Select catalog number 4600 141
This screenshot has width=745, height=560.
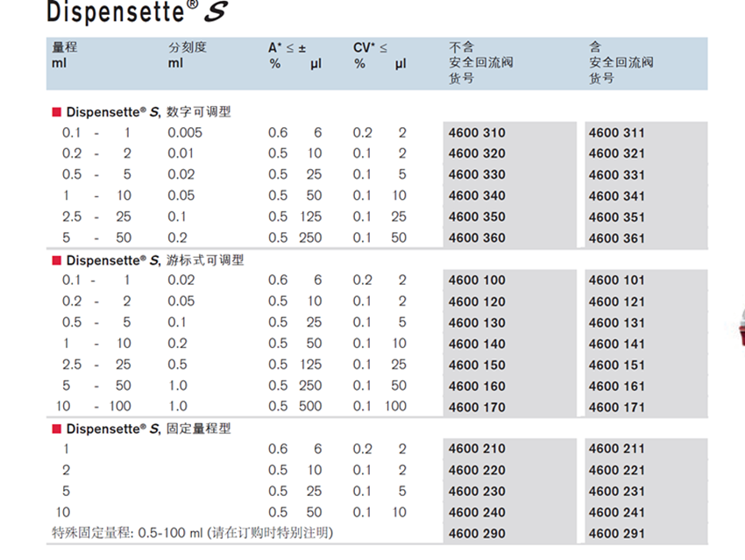click(617, 344)
